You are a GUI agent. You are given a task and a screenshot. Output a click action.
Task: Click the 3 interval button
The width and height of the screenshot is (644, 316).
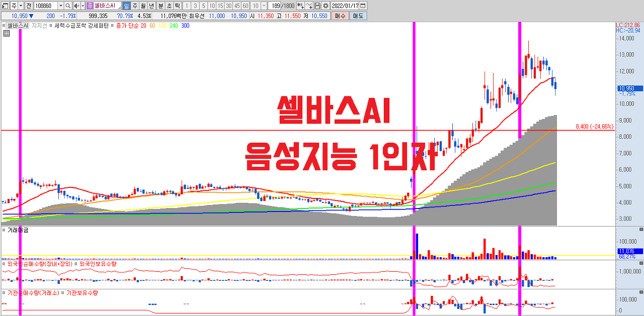pyautogui.click(x=195, y=6)
